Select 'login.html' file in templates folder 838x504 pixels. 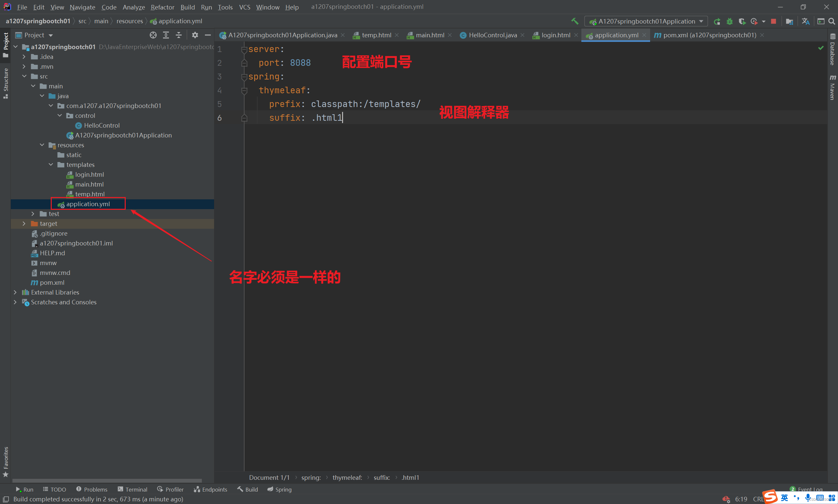pyautogui.click(x=89, y=174)
